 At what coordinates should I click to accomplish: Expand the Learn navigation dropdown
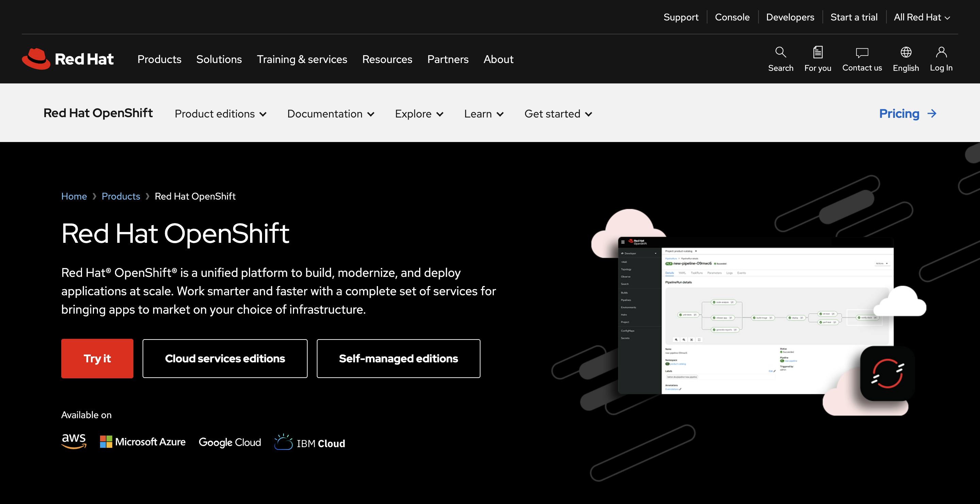pos(483,113)
